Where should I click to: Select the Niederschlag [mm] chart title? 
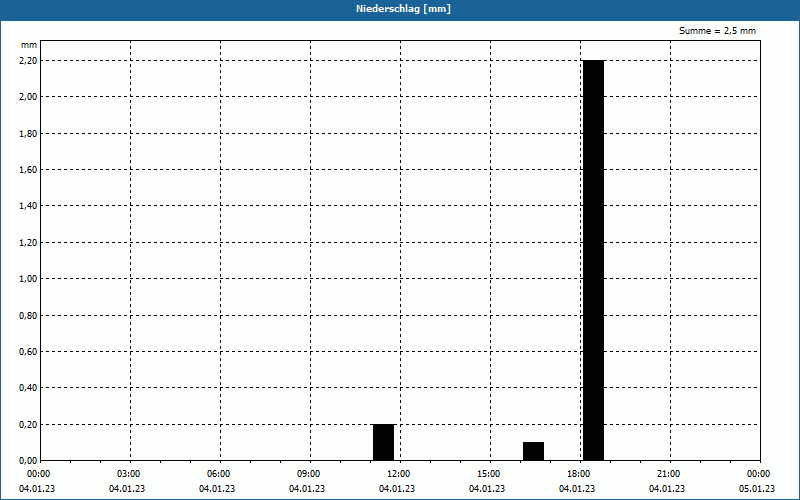403,9
